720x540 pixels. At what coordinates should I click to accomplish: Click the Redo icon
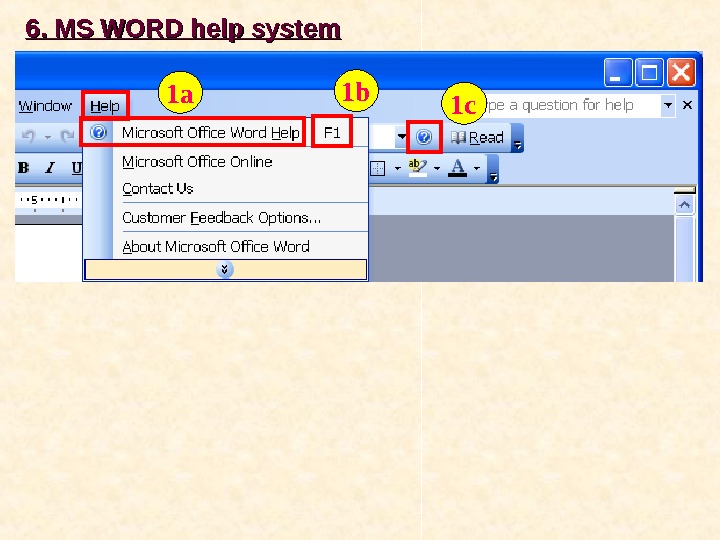click(68, 136)
